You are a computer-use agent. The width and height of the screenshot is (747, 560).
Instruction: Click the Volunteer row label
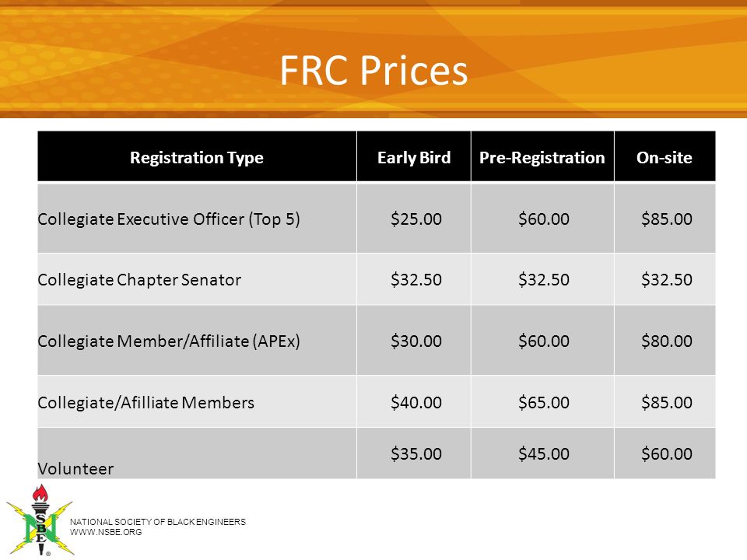pos(75,468)
